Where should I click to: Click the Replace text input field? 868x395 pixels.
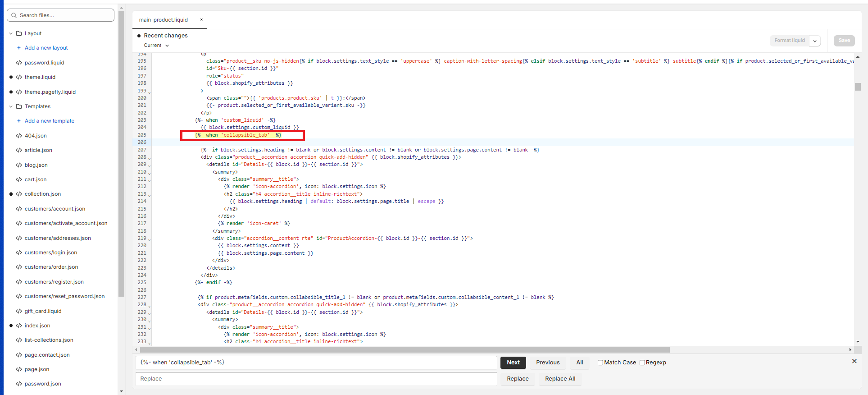(x=316, y=379)
